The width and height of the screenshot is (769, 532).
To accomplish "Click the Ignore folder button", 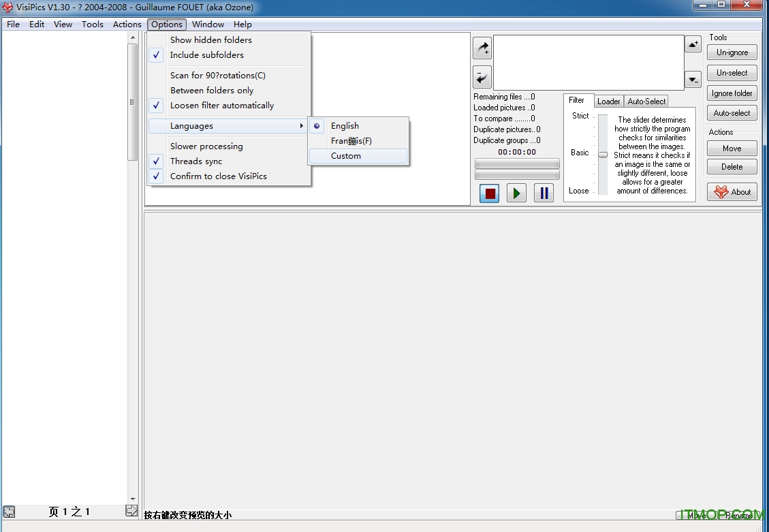I will coord(732,93).
